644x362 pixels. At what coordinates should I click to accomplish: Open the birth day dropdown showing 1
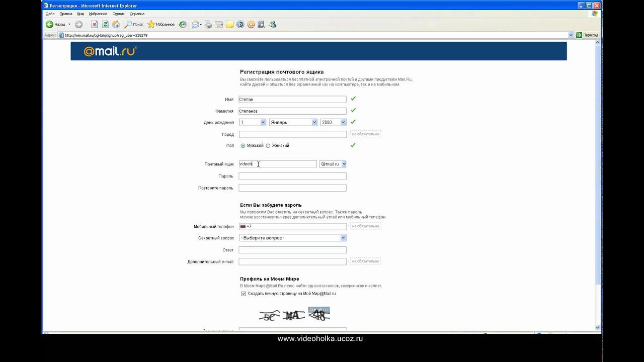pyautogui.click(x=253, y=122)
